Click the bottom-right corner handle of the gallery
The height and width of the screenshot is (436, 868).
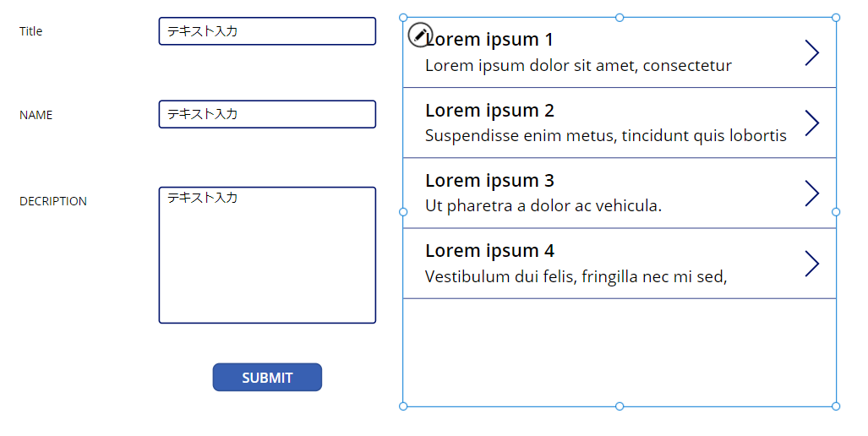(x=836, y=406)
